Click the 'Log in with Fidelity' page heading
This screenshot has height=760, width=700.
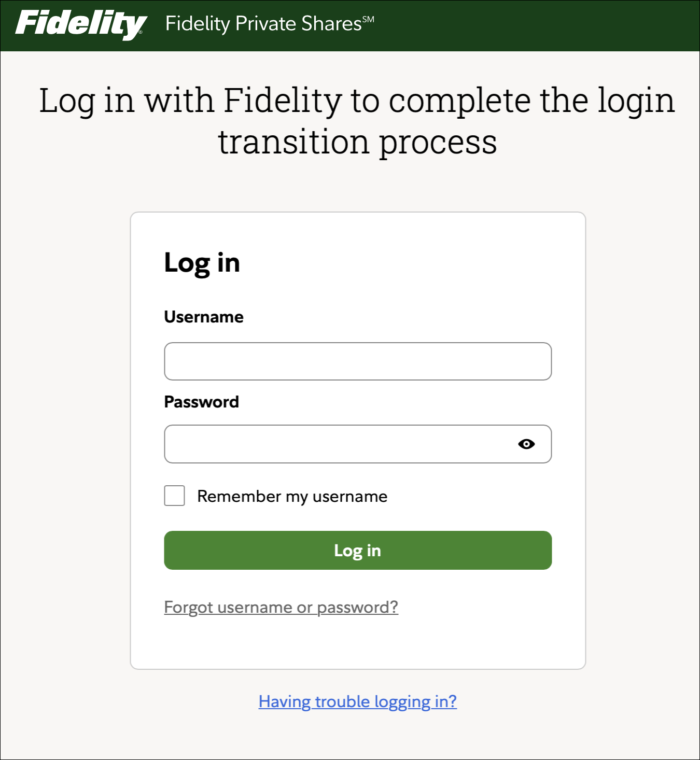(x=357, y=100)
